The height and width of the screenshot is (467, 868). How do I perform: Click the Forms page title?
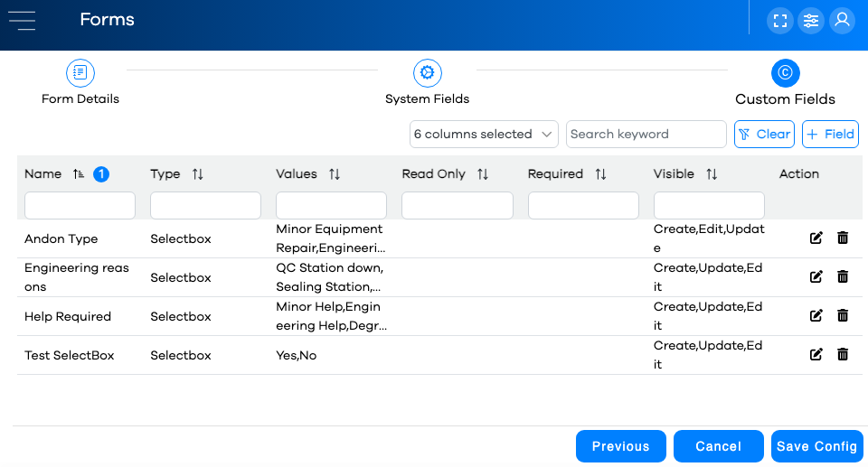pos(107,19)
